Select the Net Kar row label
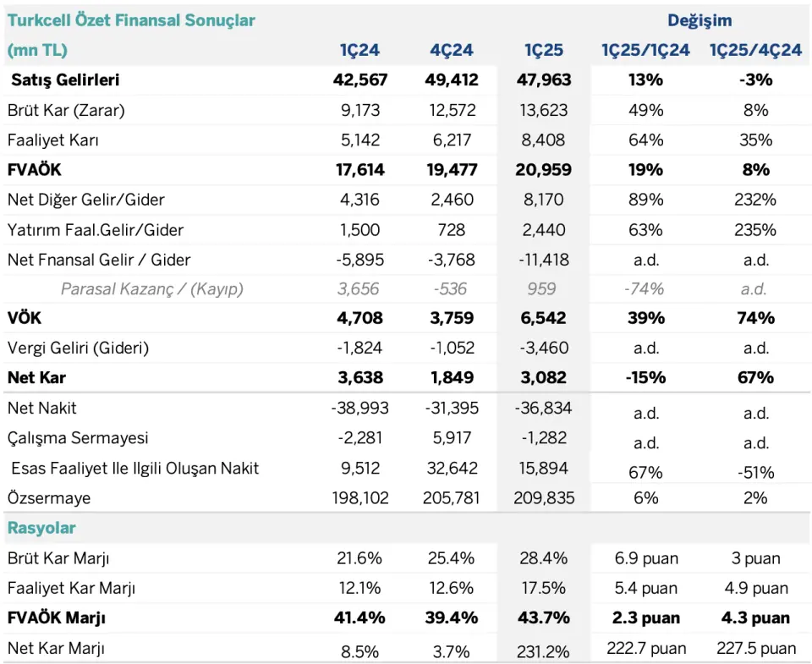 [36, 377]
